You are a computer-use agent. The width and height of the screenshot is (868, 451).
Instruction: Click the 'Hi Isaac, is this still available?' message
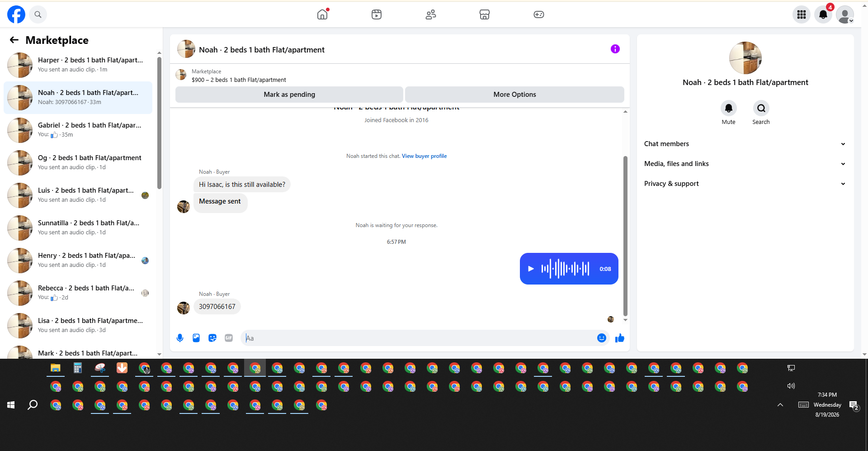242,185
